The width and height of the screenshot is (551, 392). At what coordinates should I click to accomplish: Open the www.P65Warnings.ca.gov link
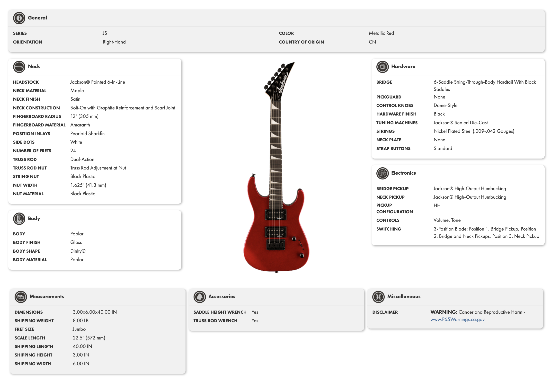[x=457, y=320]
